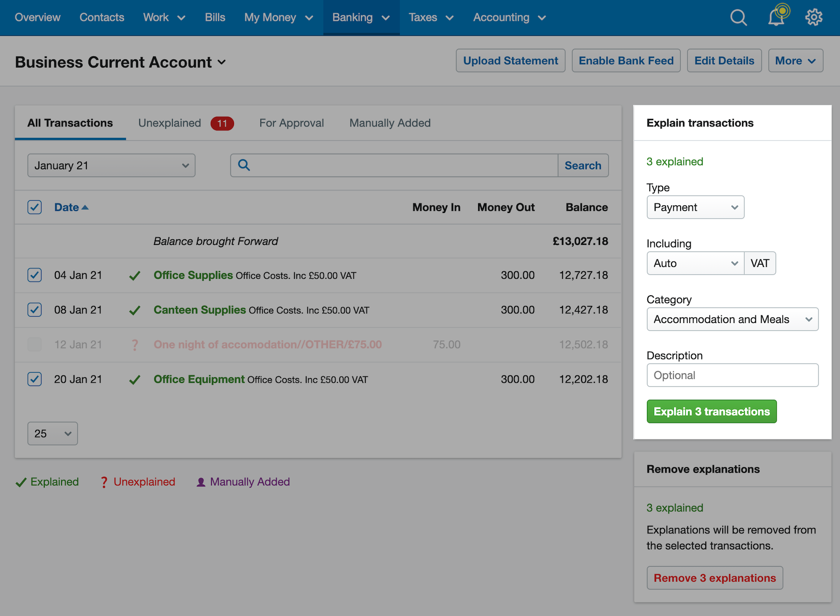Click the 12,727.18 balance value
The width and height of the screenshot is (840, 616).
(583, 275)
